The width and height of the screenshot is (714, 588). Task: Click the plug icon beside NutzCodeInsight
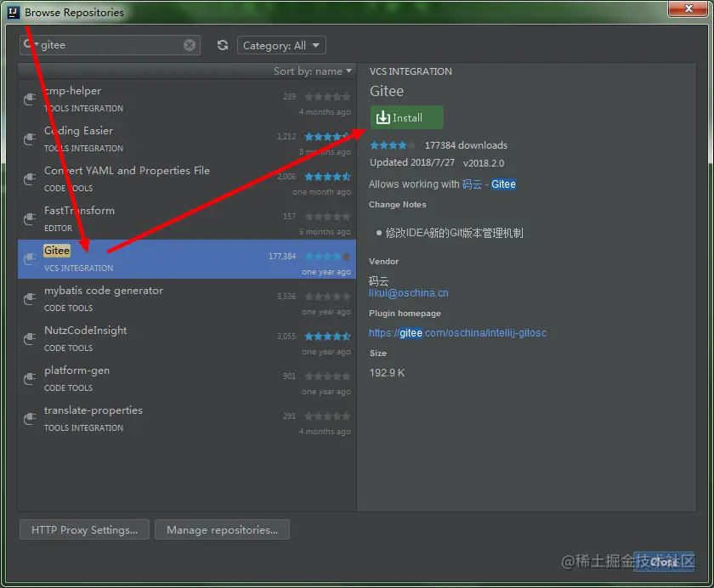click(x=30, y=338)
